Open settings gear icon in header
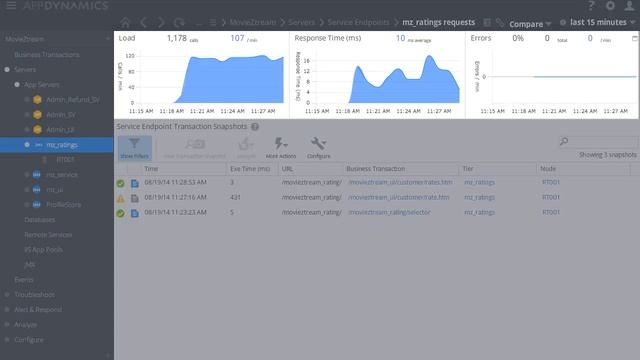This screenshot has height=360, width=640. [610, 5]
